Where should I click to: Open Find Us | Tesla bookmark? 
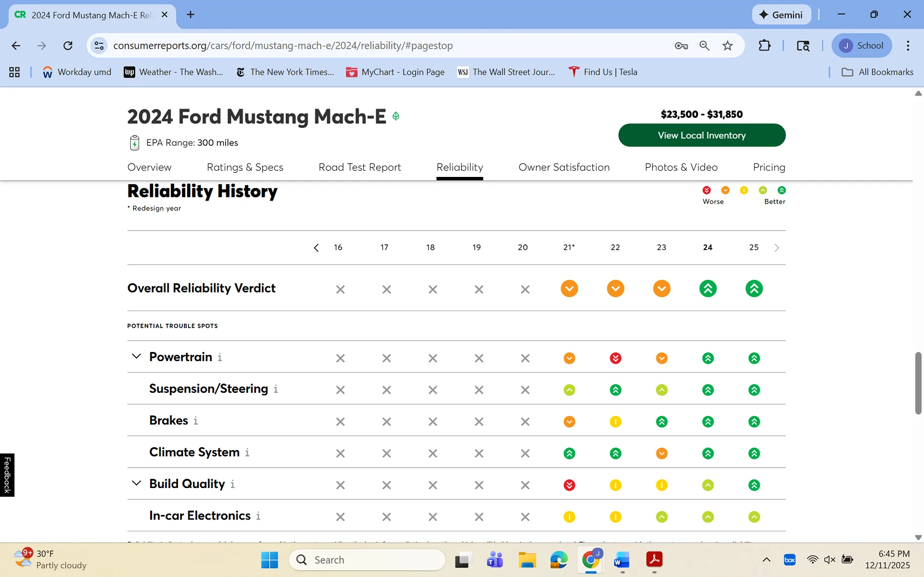click(603, 72)
